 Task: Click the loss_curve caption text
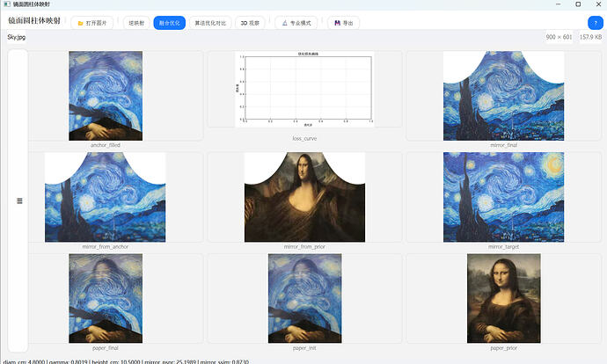[x=304, y=138]
